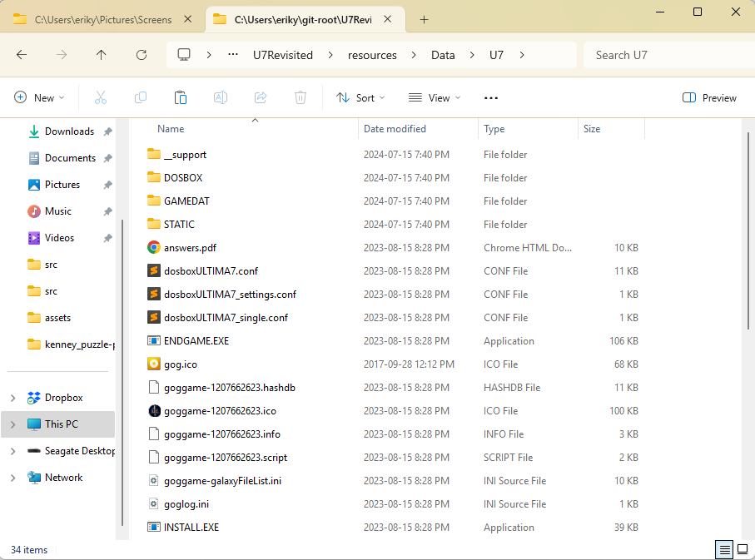Open Videos in the sidebar
This screenshot has width=755, height=560.
click(60, 238)
